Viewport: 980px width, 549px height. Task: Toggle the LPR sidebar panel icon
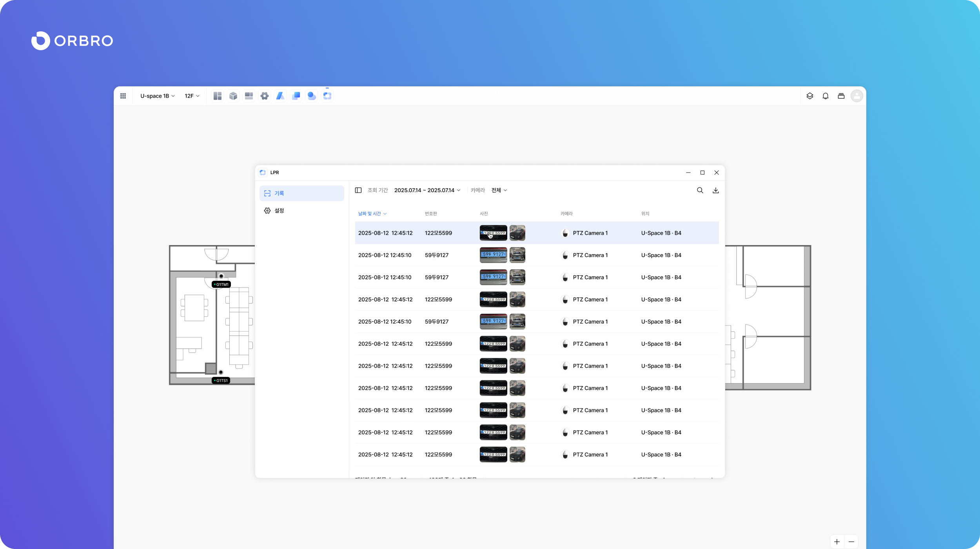[x=358, y=191]
